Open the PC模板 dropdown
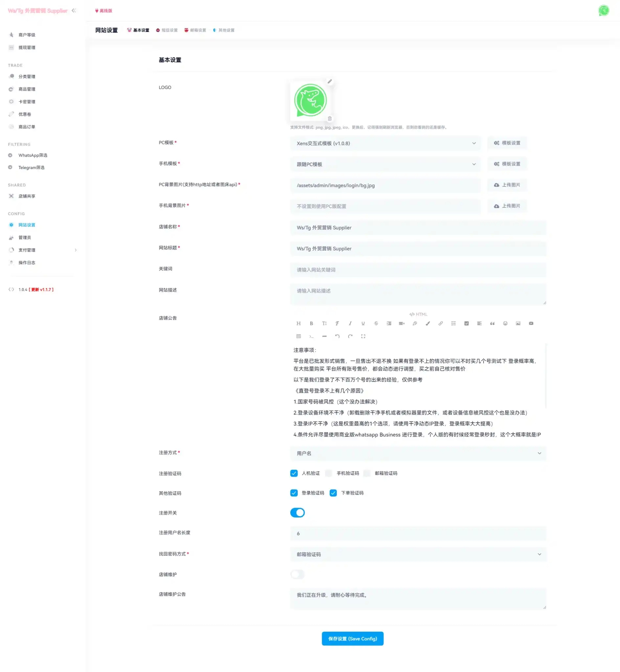Image resolution: width=620 pixels, height=672 pixels. 386,143
